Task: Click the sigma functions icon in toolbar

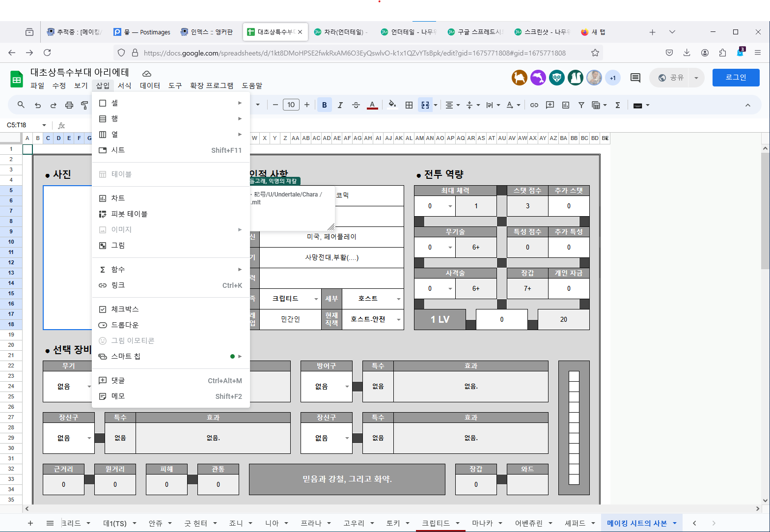Action: tap(618, 105)
